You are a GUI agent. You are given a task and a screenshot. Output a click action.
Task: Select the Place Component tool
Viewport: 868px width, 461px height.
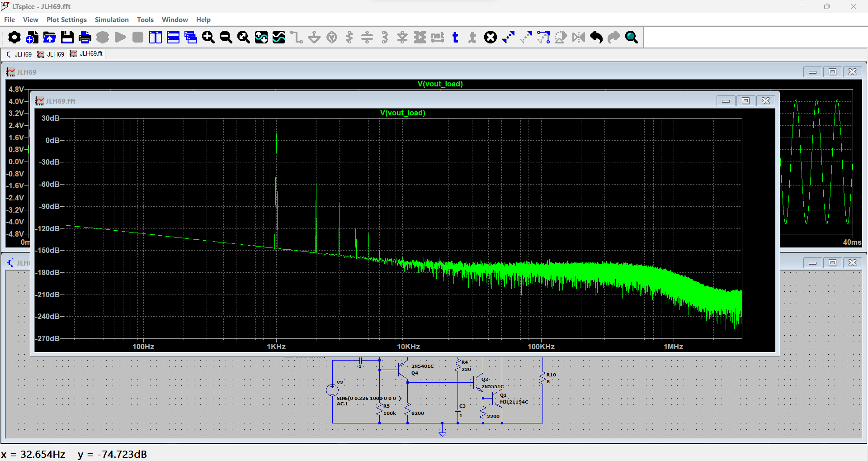pos(420,37)
